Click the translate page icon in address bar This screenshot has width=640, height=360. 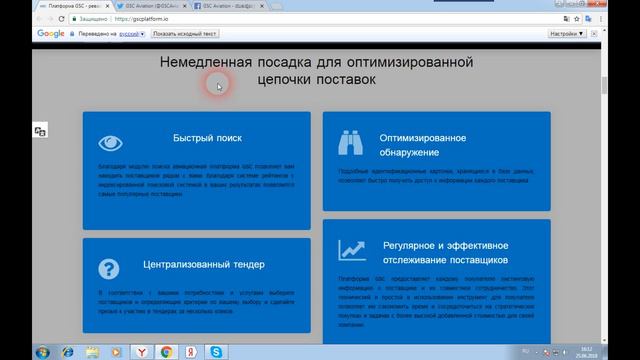(x=566, y=19)
